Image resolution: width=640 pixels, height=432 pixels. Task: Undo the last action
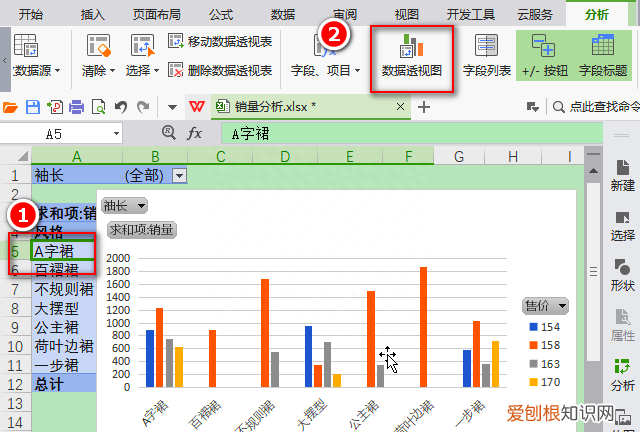[x=120, y=107]
